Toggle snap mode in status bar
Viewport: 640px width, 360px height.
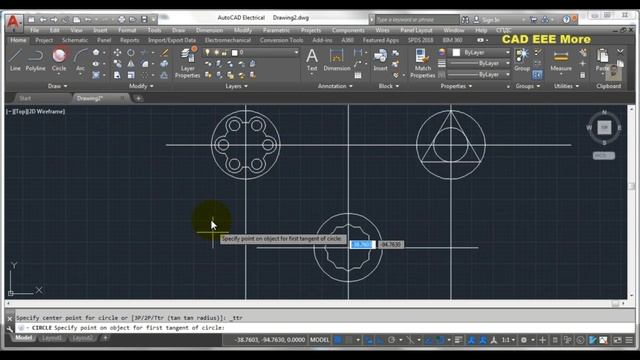click(349, 340)
